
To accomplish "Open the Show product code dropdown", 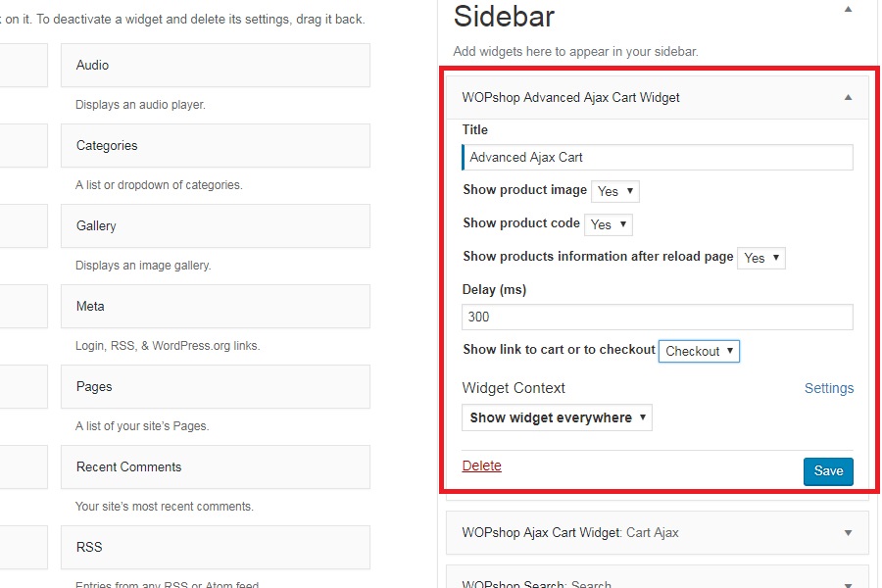I will 609,224.
